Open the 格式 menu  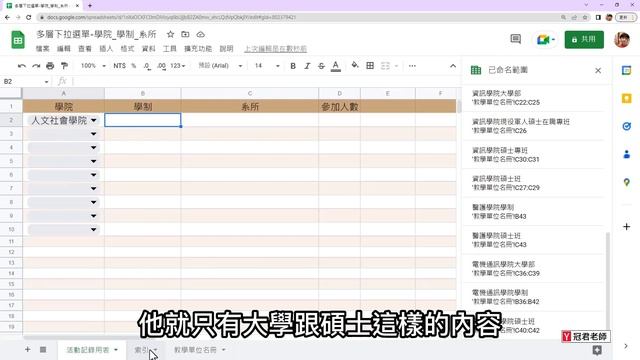coord(127,49)
